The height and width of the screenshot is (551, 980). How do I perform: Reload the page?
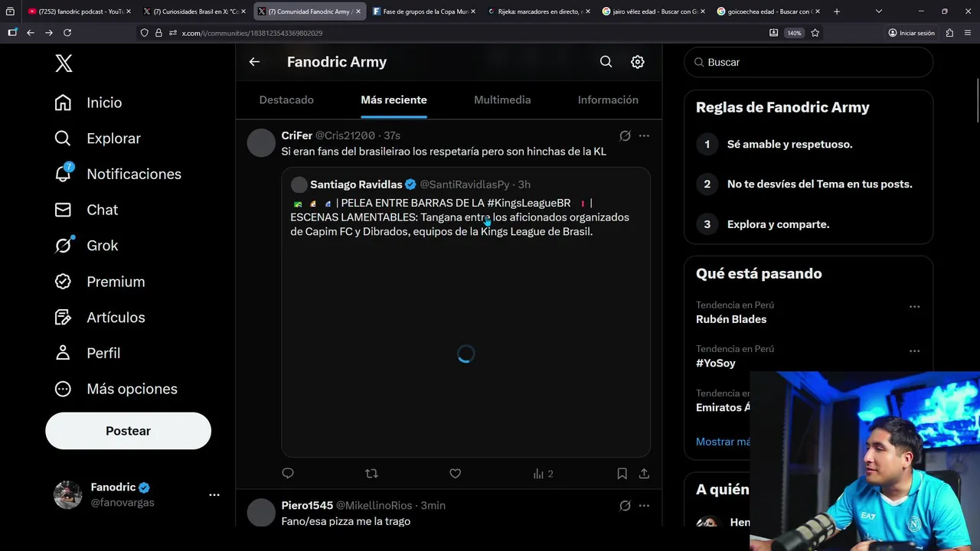coord(67,33)
